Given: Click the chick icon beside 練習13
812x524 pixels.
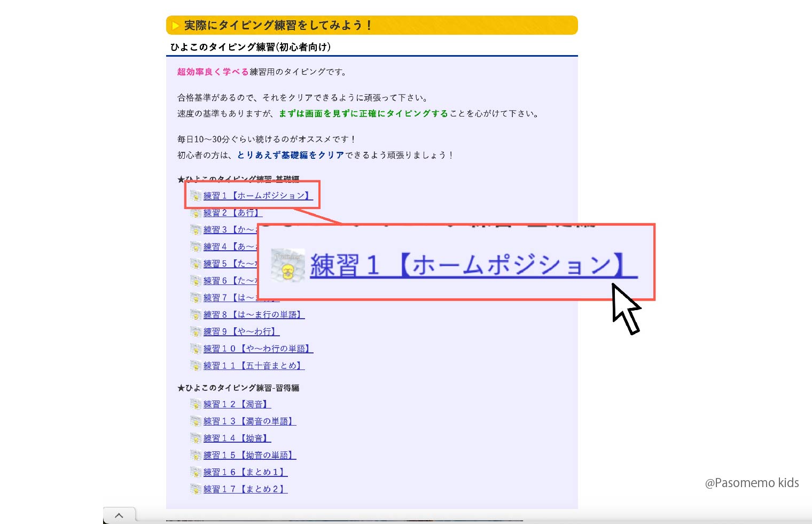Looking at the screenshot, I should pos(196,421).
